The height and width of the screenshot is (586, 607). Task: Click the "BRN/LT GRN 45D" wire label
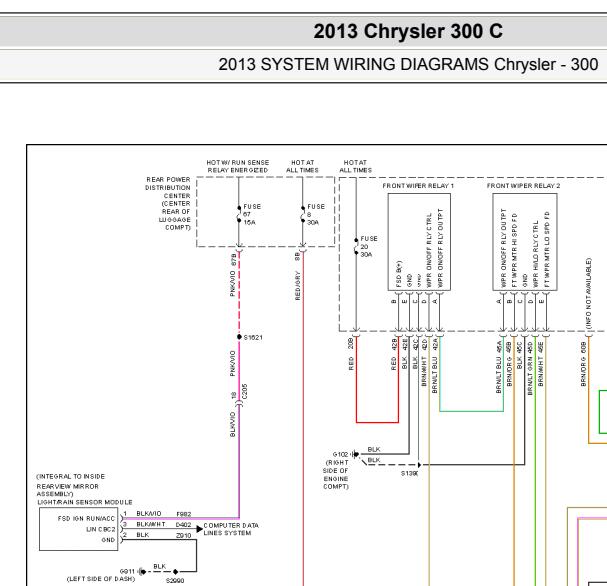[x=530, y=368]
